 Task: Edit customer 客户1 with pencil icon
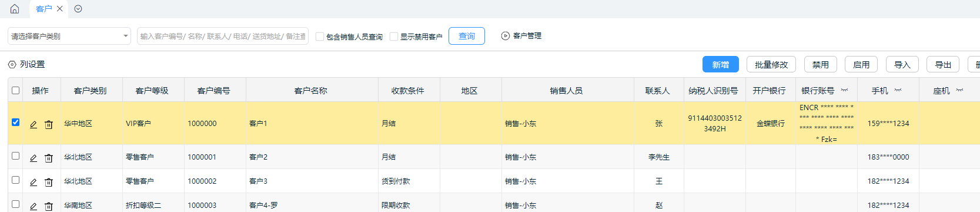[34, 124]
